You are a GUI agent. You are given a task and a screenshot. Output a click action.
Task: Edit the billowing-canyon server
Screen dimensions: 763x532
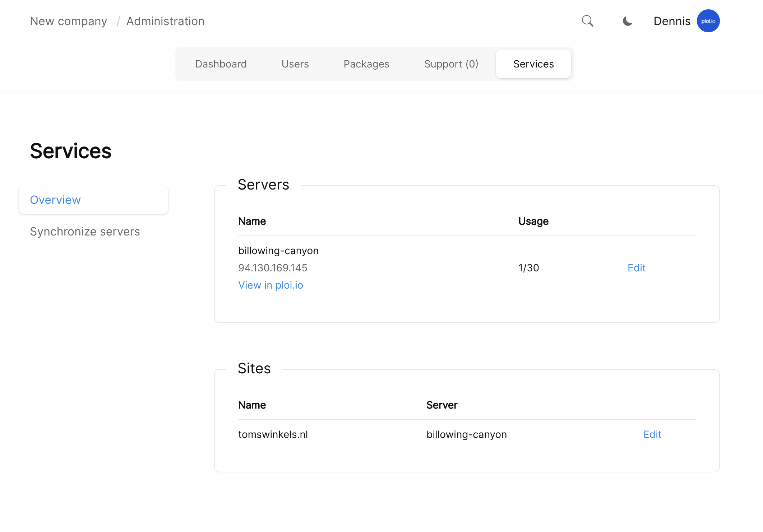point(637,268)
